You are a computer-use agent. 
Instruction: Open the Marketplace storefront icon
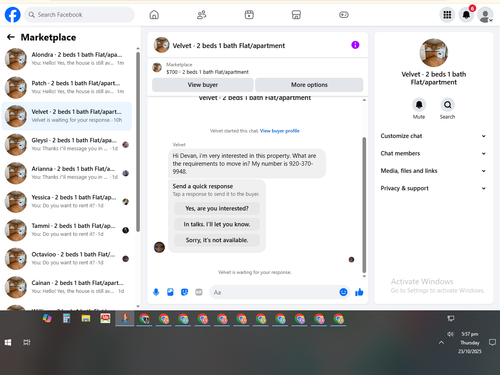click(296, 15)
